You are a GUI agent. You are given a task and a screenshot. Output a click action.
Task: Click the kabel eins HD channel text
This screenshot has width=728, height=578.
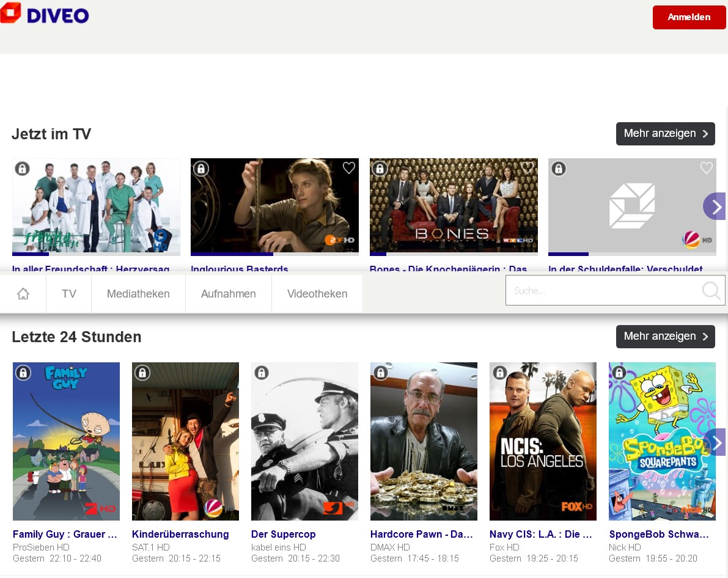click(279, 547)
